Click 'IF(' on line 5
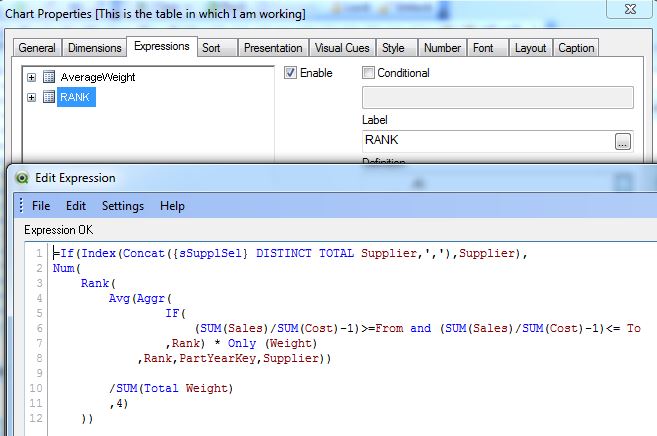The height and width of the screenshot is (436, 657). pyautogui.click(x=176, y=313)
